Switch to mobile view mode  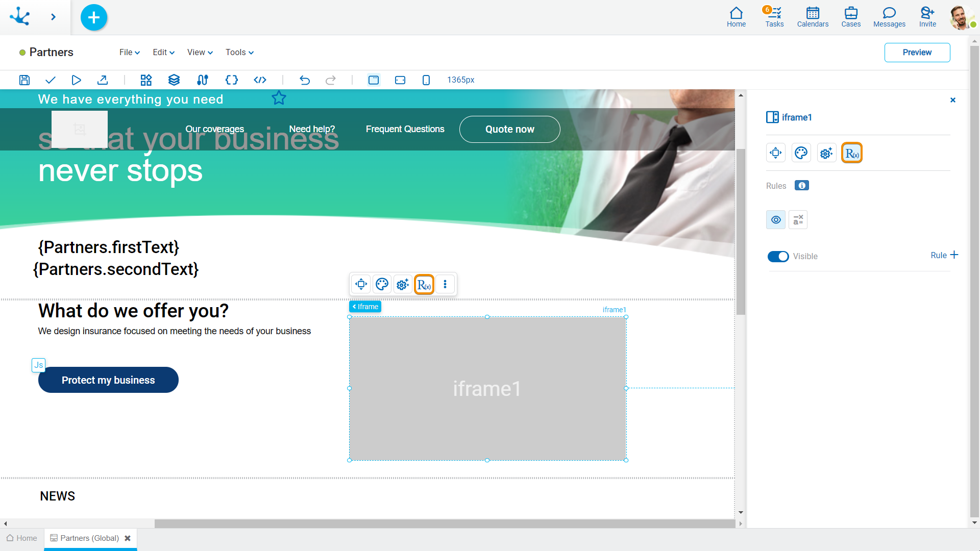(426, 80)
